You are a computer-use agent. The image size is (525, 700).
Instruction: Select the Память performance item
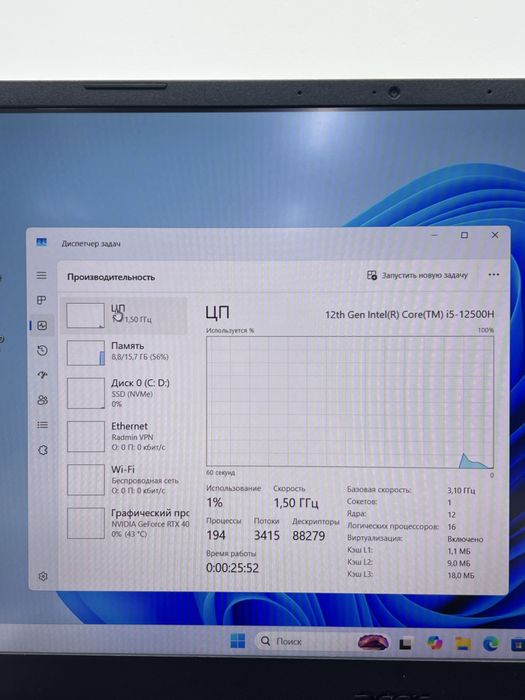124,352
